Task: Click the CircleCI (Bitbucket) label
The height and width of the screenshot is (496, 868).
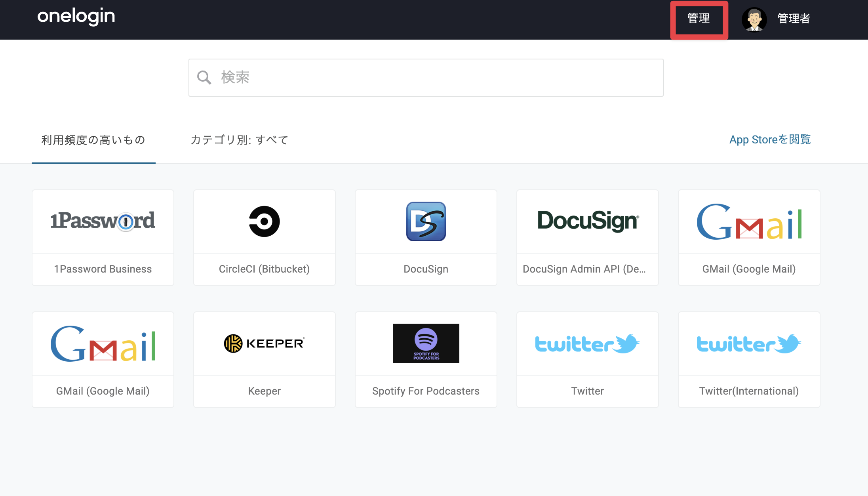Action: click(265, 269)
